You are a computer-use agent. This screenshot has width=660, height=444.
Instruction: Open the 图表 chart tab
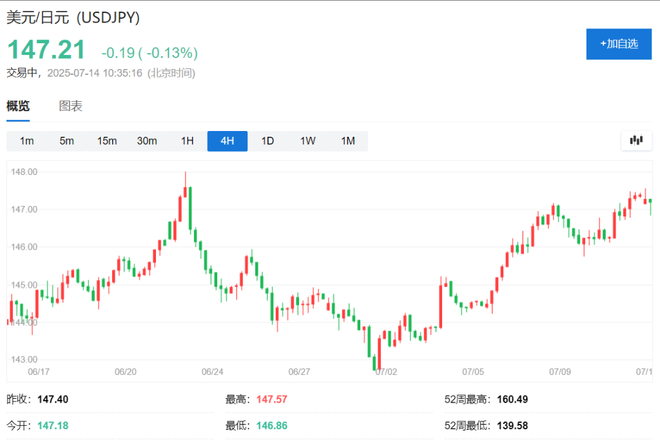(x=70, y=106)
